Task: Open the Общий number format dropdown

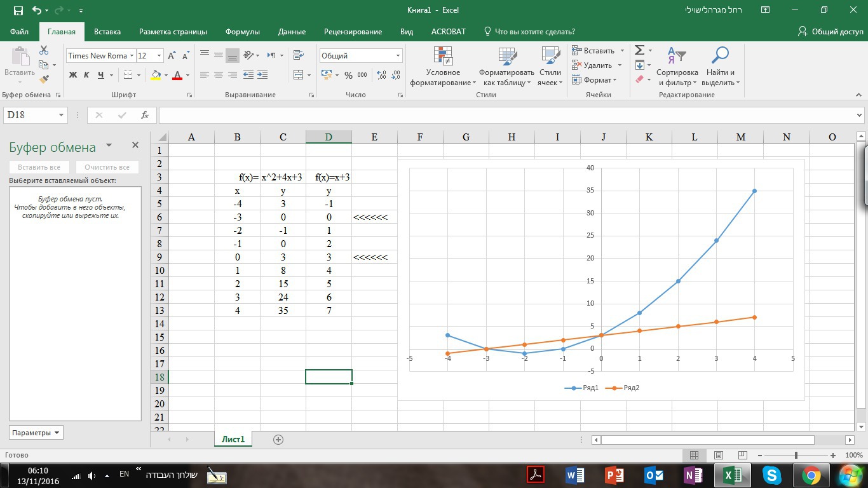Action: [x=398, y=56]
